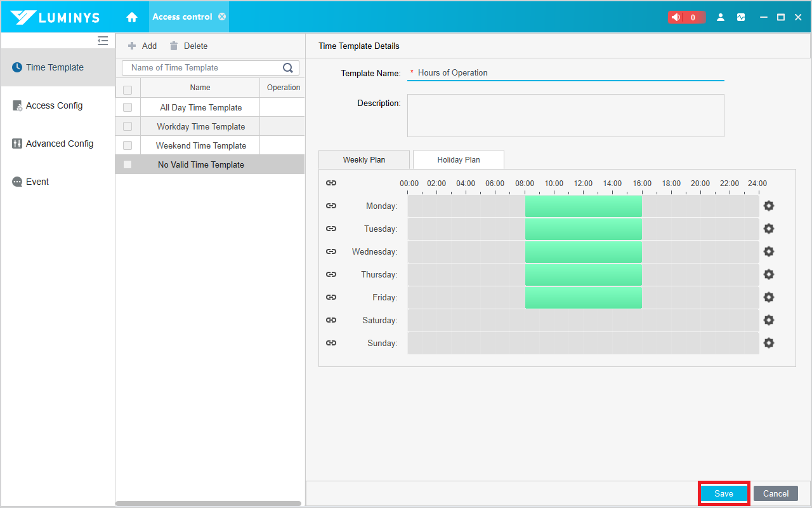This screenshot has width=812, height=508.
Task: Click the home icon in the top bar
Action: tap(132, 17)
